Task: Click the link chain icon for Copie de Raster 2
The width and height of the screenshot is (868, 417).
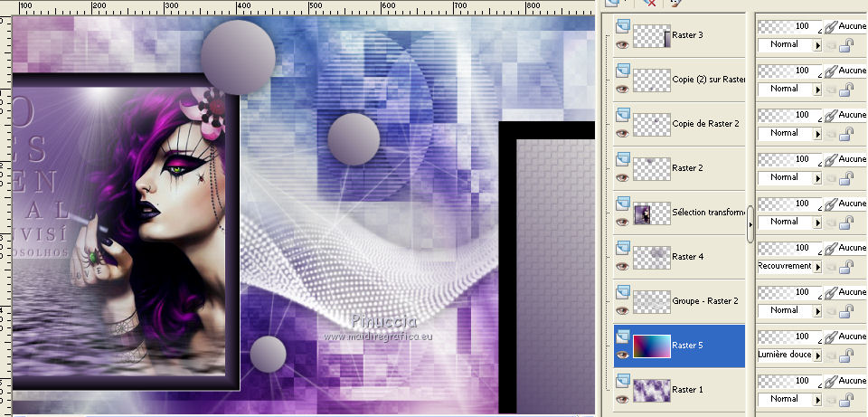Action: [830, 115]
